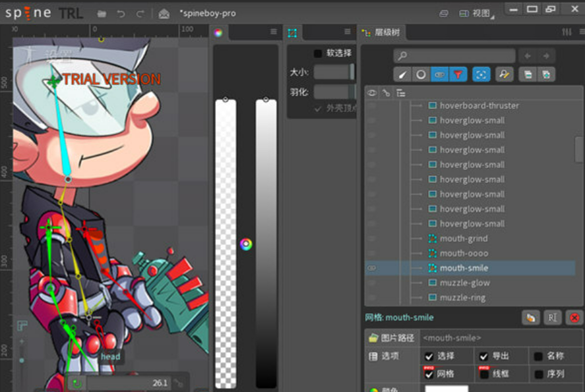The width and height of the screenshot is (585, 392).
Task: Toggle the center-on-selection focus button
Action: (481, 74)
